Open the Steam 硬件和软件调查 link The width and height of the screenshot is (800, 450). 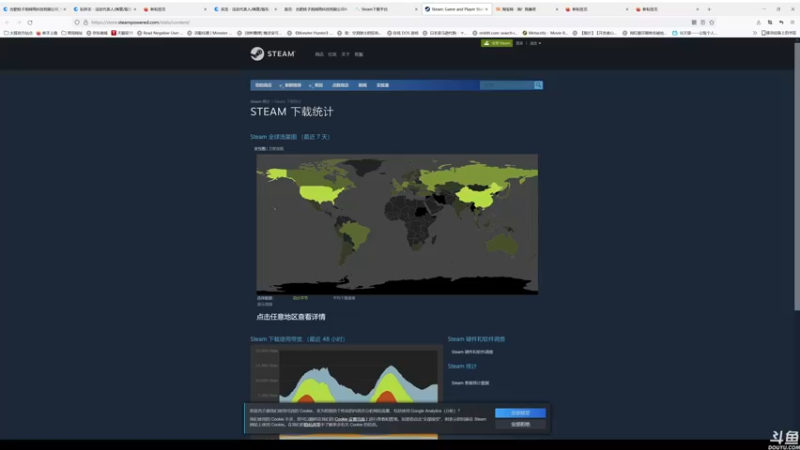(472, 352)
